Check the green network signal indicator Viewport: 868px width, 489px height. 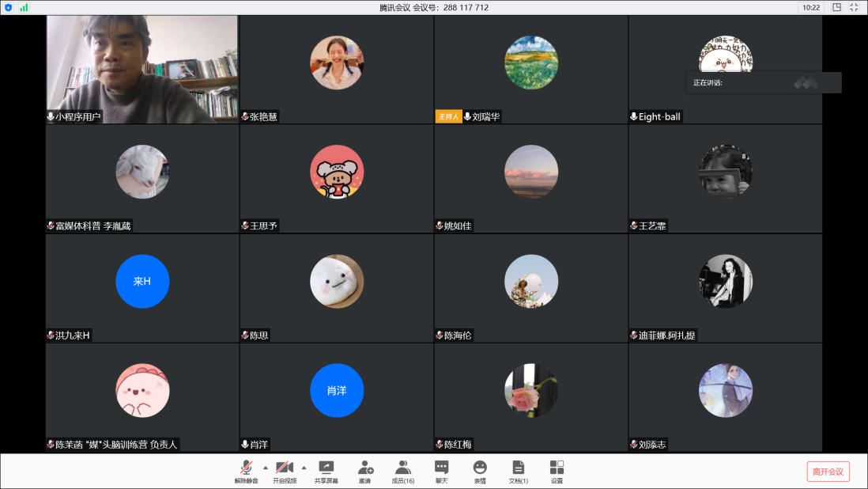24,7
